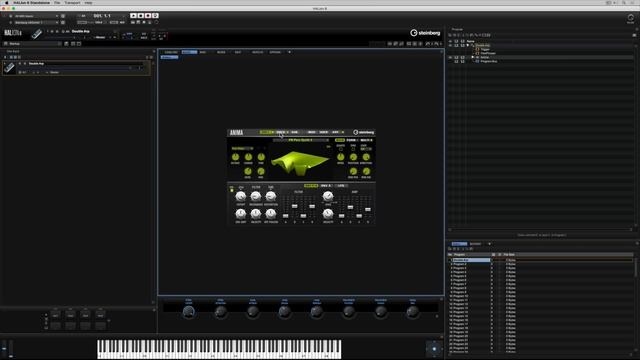Click the wavetable Speed knob
Image resolution: width=640 pixels, height=360 pixels.
[x=340, y=157]
